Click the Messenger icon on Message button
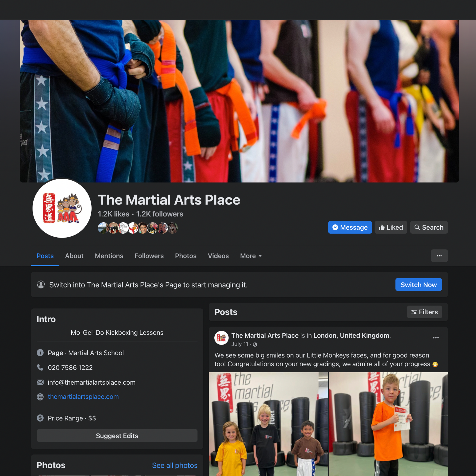Image resolution: width=476 pixels, height=476 pixels. [x=335, y=227]
